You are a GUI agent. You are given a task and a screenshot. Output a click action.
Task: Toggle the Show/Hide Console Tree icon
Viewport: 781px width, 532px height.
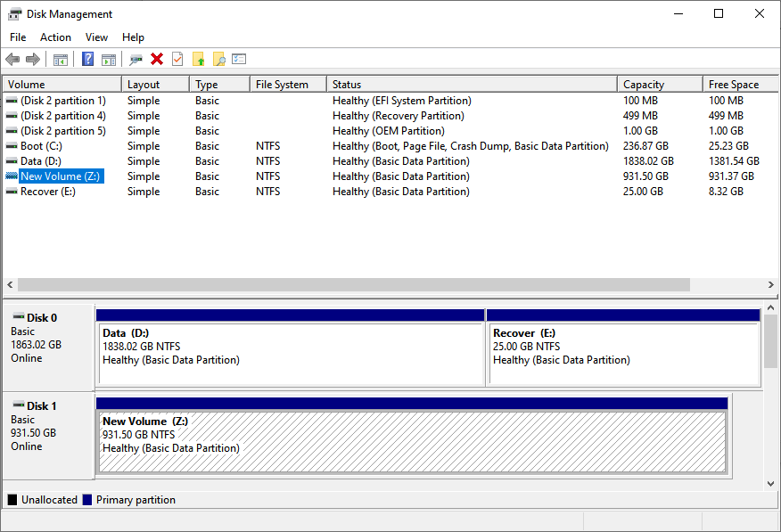click(61, 60)
